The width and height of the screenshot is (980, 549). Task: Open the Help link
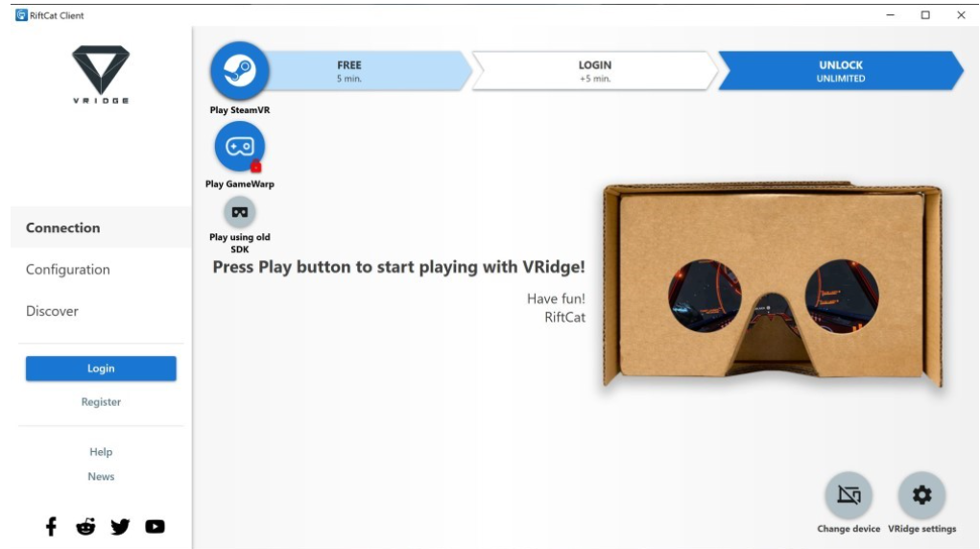101,451
